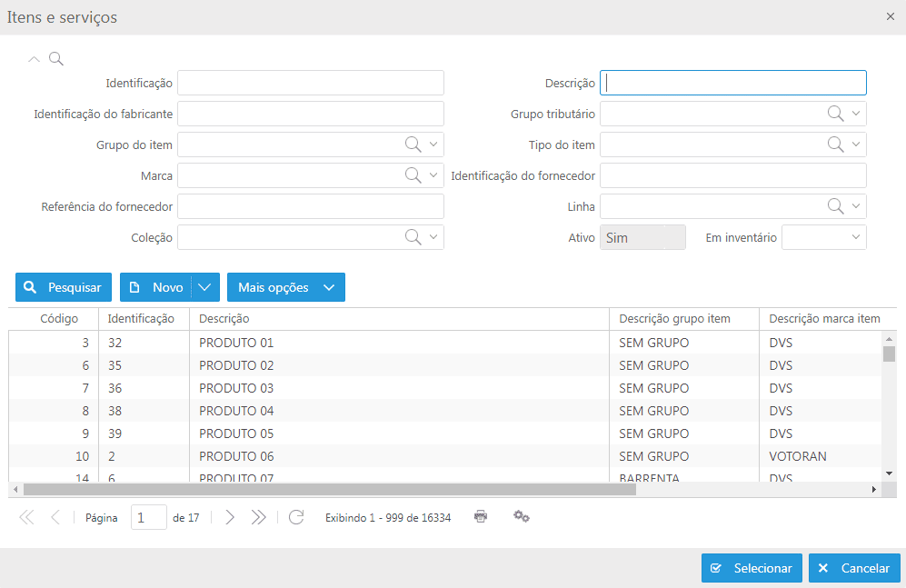Click the Selecionar button
The image size is (906, 588).
coord(752,568)
